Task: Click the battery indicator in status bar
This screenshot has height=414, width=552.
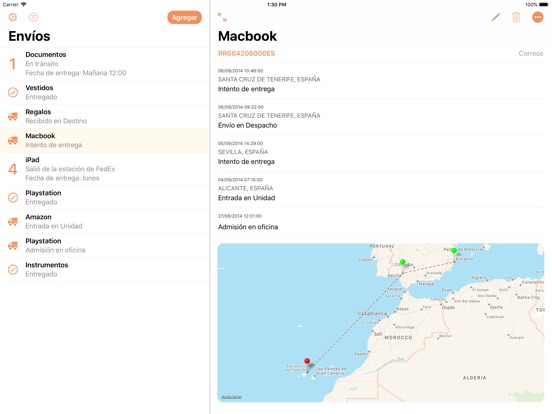Action: (x=543, y=5)
